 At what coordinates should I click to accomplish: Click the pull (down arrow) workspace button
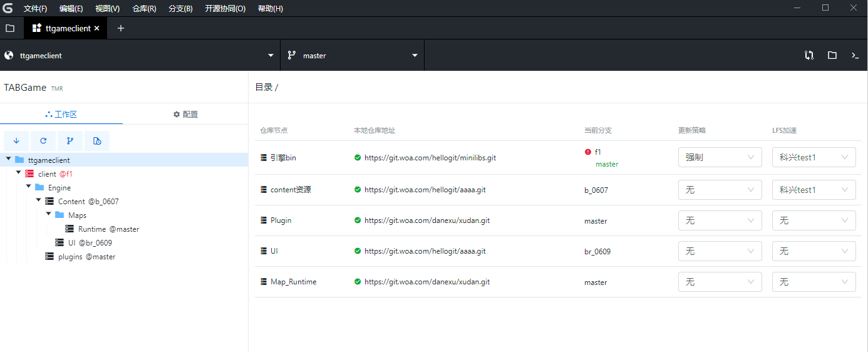click(16, 141)
